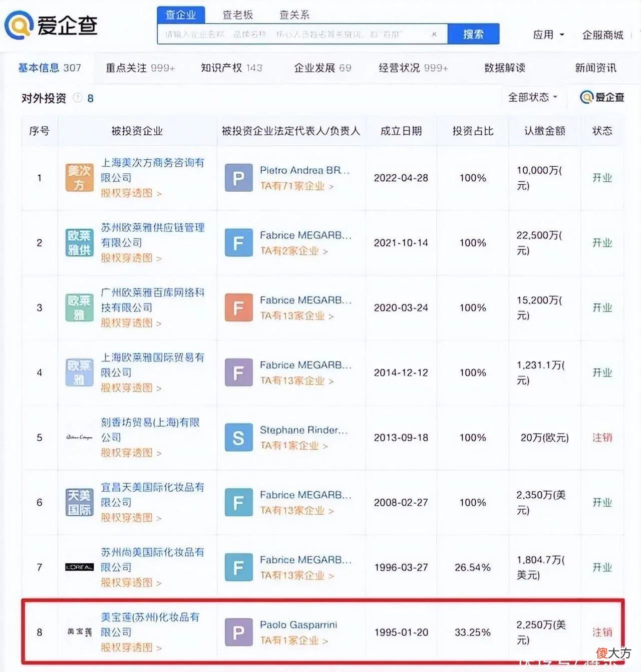Open the 基本信息 307 tab
Image resolution: width=641 pixels, height=672 pixels.
point(50,68)
